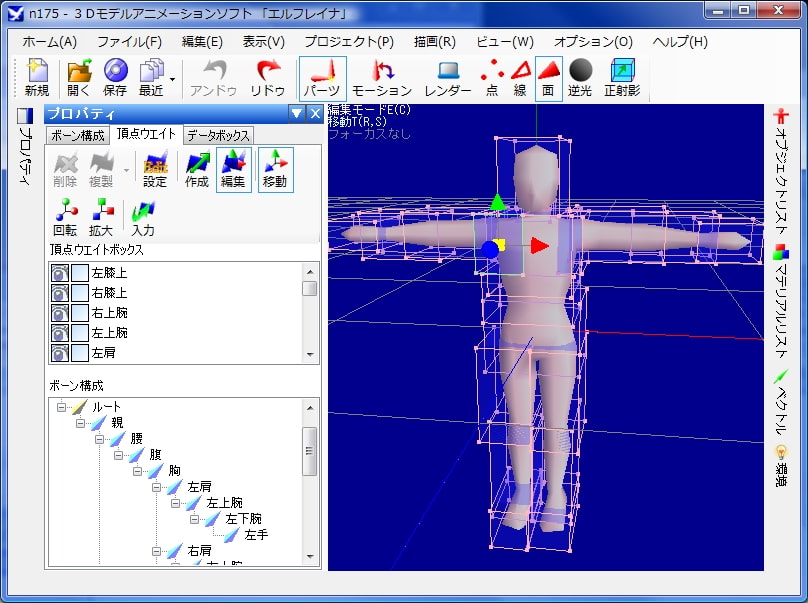This screenshot has height=603, width=808.
Task: Open the 最近 (Recent) dropdown arrow
Action: click(x=173, y=79)
